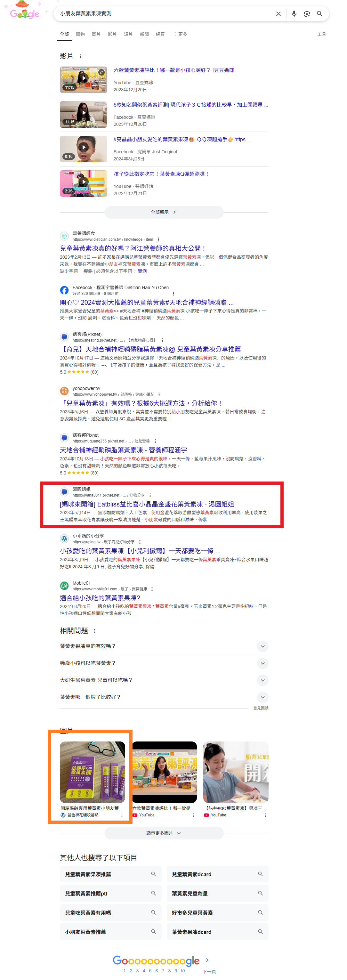This screenshot has width=347, height=980.
Task: Click 全部顯示 videos button
Action: click(x=164, y=212)
